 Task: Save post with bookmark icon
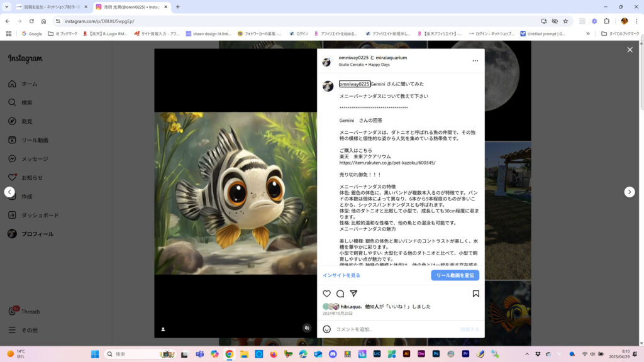tap(475, 294)
